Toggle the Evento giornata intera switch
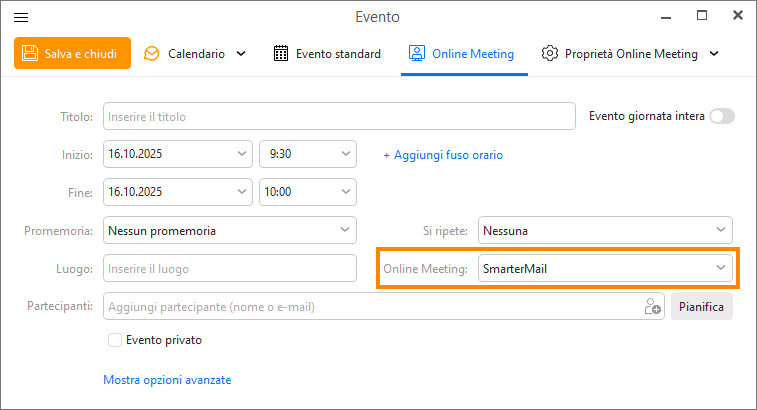757x410 pixels. pyautogui.click(x=721, y=116)
